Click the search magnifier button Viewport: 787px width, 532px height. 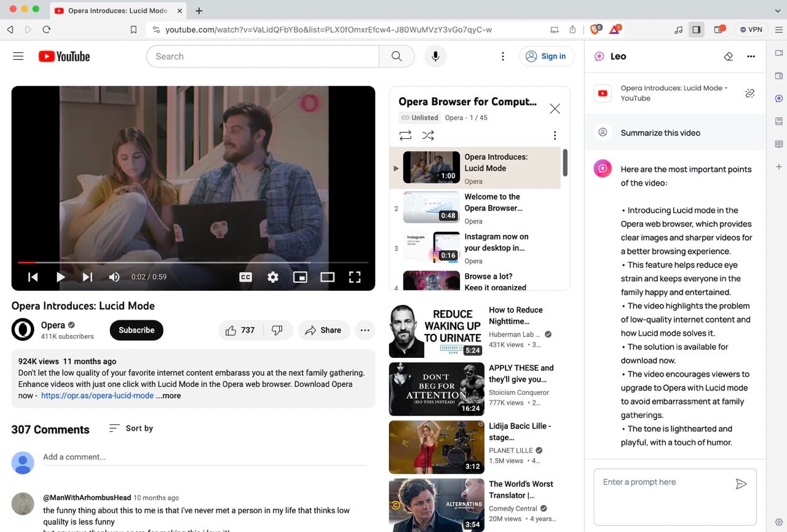(397, 57)
